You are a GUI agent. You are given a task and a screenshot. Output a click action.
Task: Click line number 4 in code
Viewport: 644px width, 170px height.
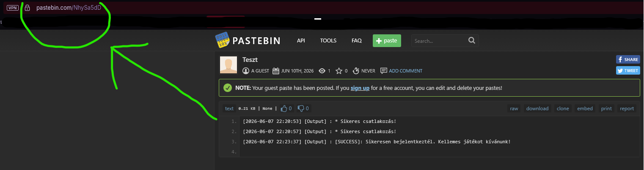pyautogui.click(x=234, y=152)
